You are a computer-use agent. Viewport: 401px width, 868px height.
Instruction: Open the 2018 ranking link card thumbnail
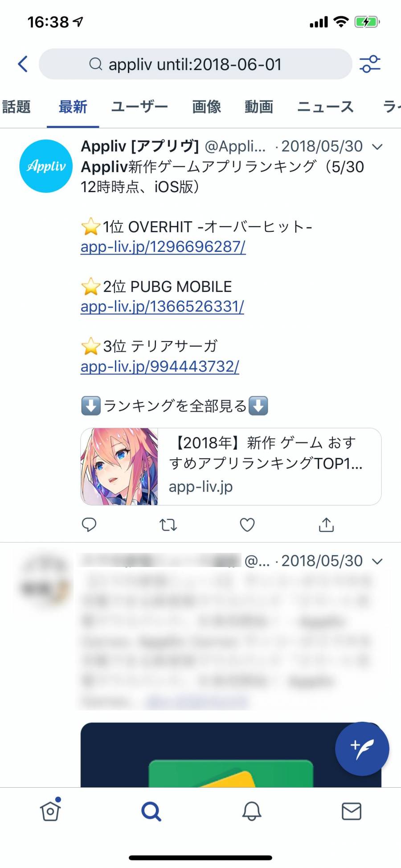[x=119, y=467]
